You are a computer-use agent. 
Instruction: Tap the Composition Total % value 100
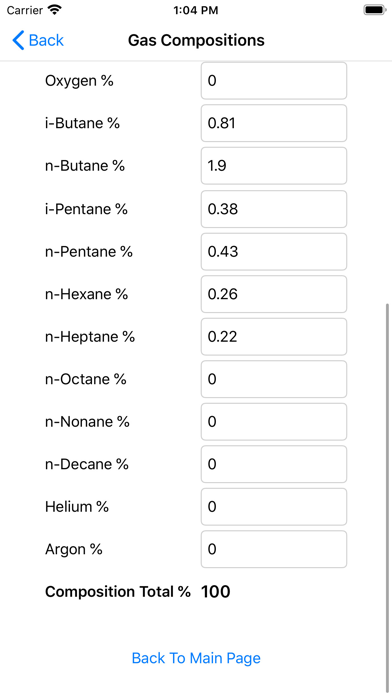[x=216, y=592]
